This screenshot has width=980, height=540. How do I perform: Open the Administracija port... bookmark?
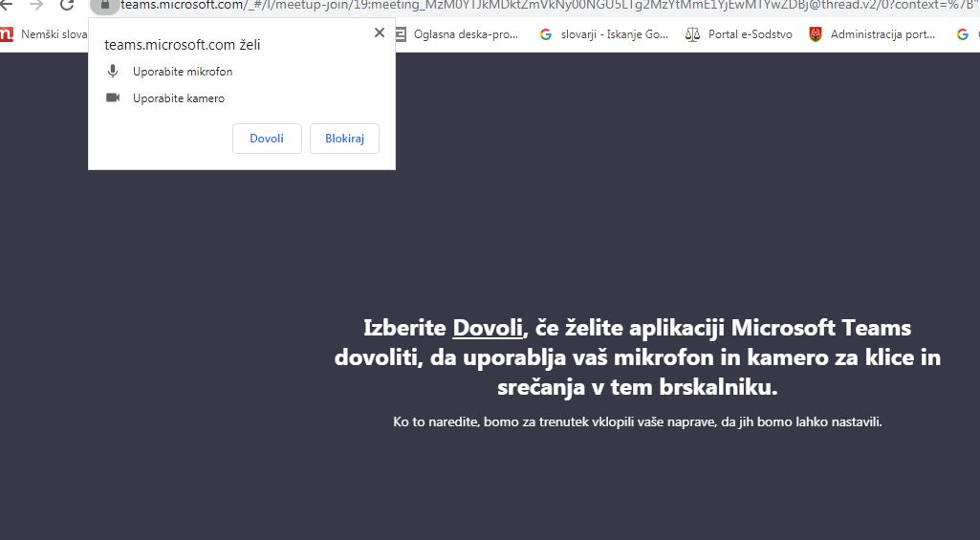pos(872,34)
